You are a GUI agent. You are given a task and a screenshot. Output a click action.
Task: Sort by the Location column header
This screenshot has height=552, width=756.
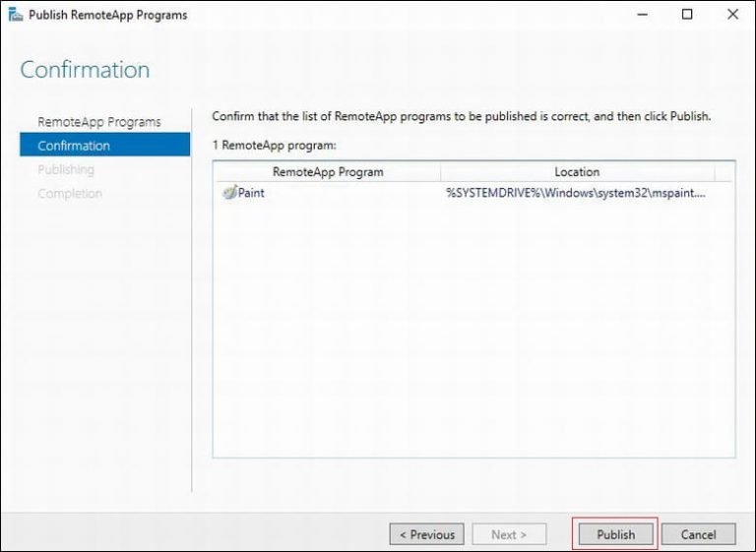pyautogui.click(x=577, y=172)
